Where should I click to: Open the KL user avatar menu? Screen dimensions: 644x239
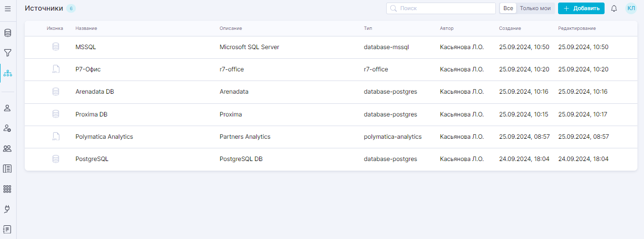[631, 8]
